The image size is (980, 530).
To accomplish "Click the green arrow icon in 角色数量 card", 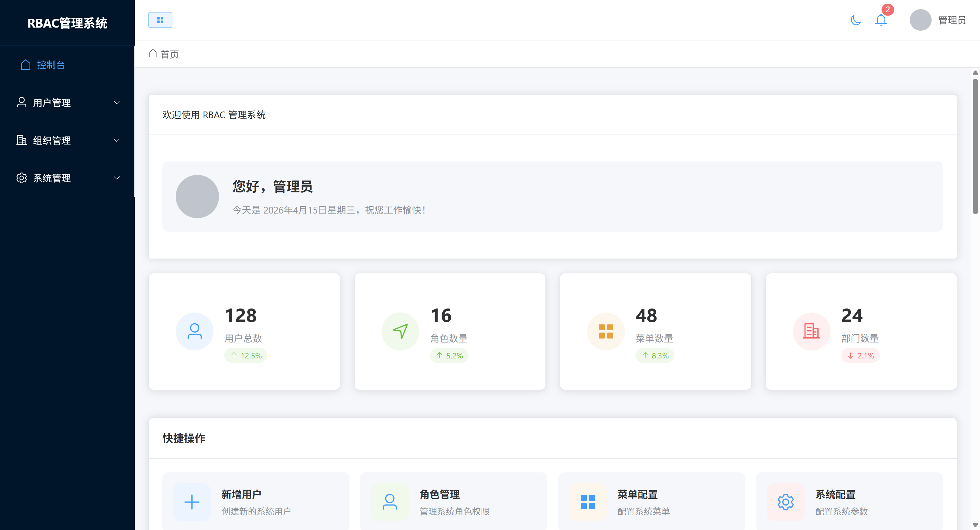I will coord(400,331).
